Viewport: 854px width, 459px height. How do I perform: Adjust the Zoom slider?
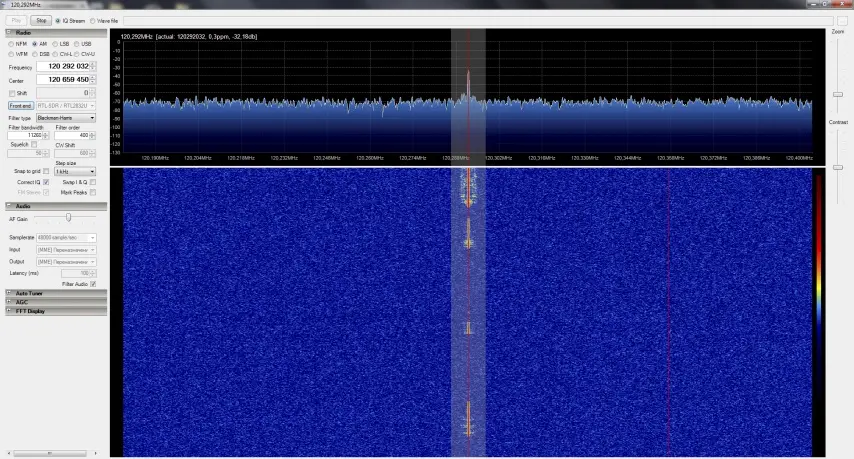point(838,95)
